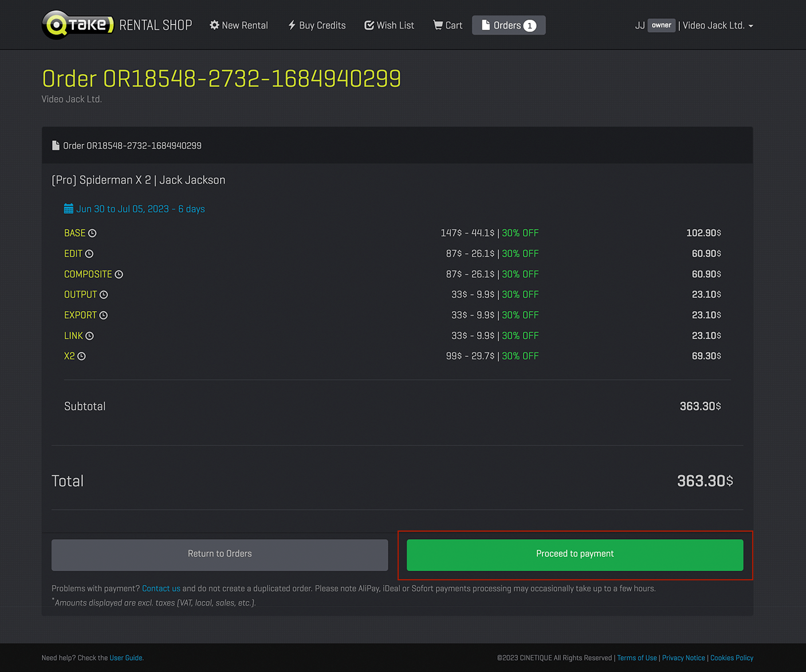Screen dimensions: 806x672
Task: Click the clock icon next to COMPOSITE
Action: (119, 274)
